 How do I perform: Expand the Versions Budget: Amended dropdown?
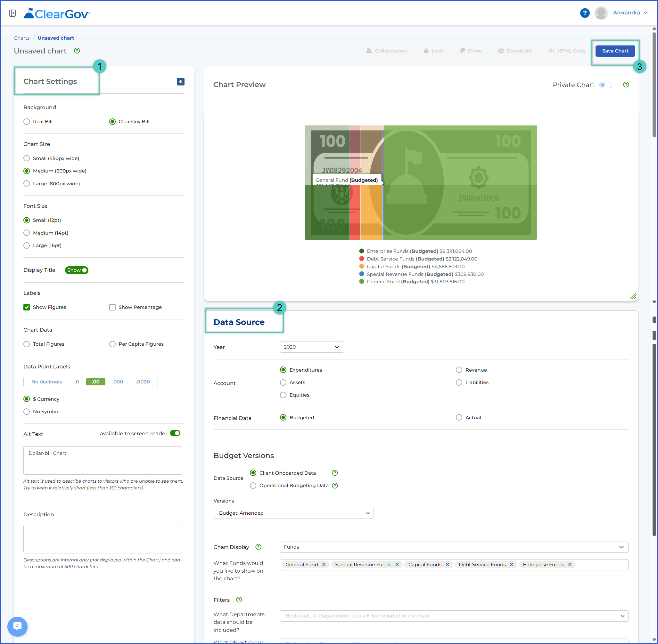pyautogui.click(x=293, y=513)
